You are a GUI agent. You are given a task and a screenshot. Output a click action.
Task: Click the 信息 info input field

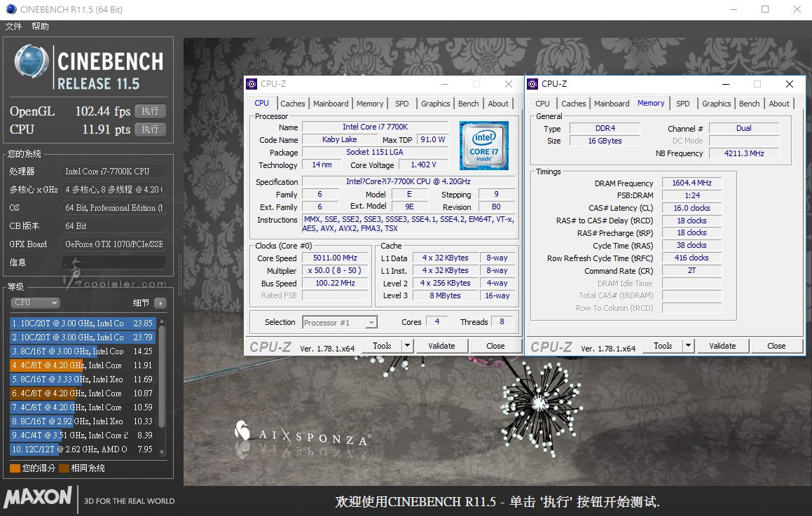(x=114, y=263)
